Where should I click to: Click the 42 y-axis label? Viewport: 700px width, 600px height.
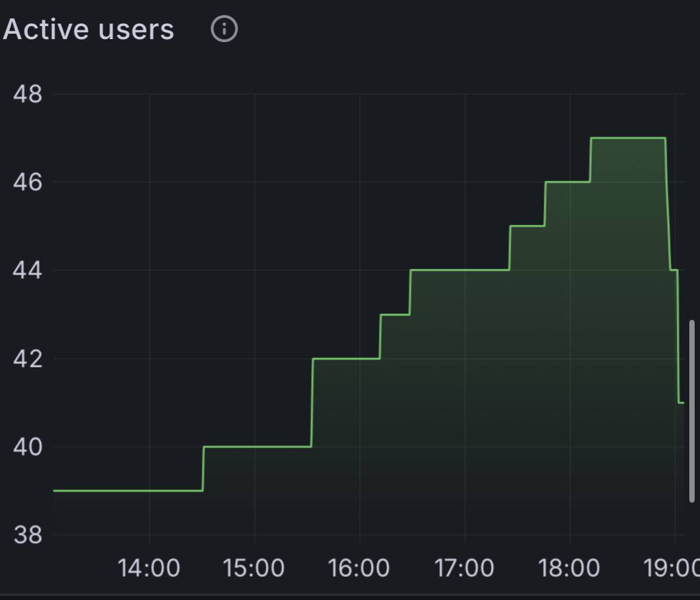tap(28, 358)
